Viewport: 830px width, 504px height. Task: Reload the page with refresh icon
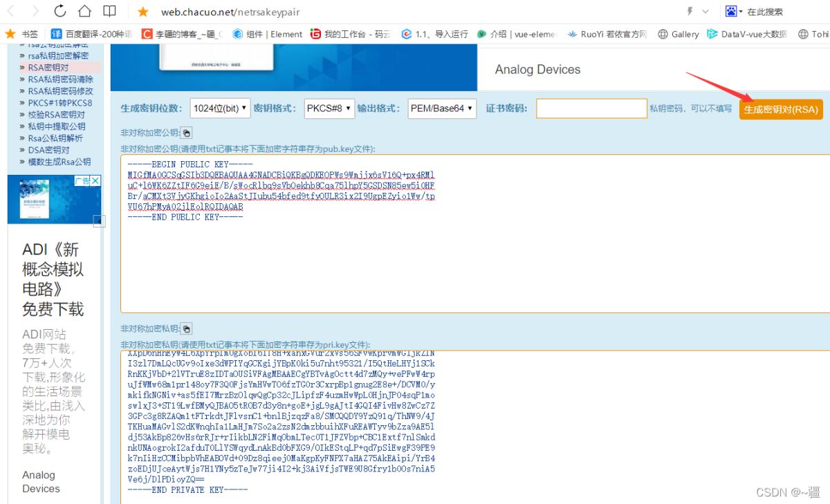60,11
